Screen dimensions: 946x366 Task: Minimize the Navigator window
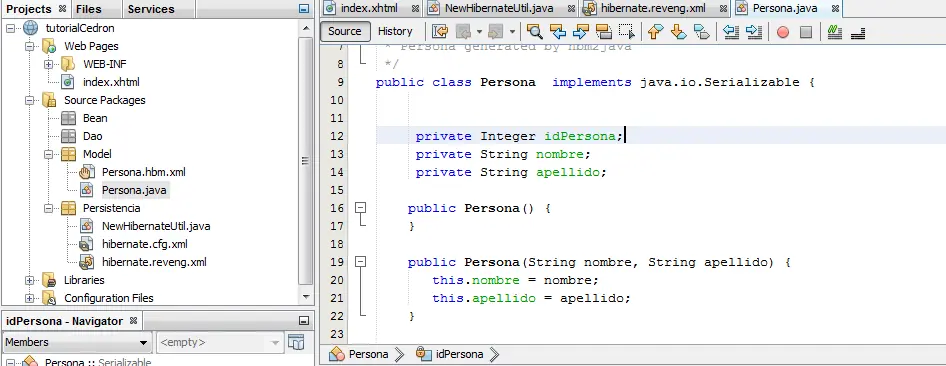click(x=304, y=321)
